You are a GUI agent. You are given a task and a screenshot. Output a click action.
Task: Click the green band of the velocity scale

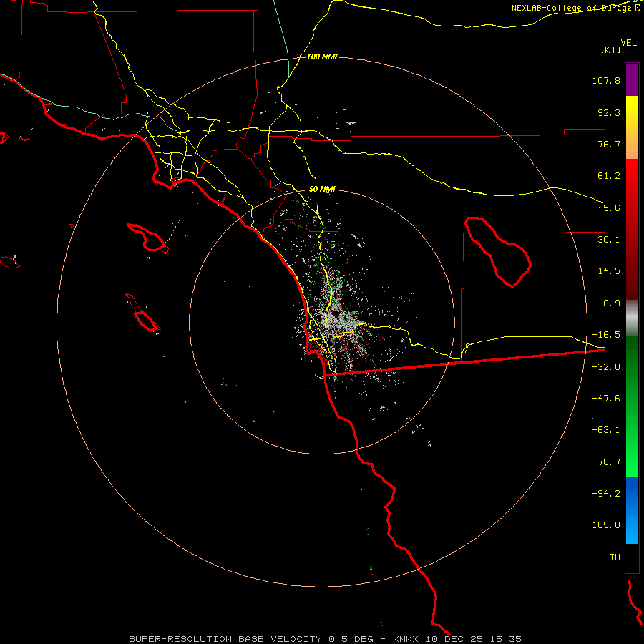632,406
